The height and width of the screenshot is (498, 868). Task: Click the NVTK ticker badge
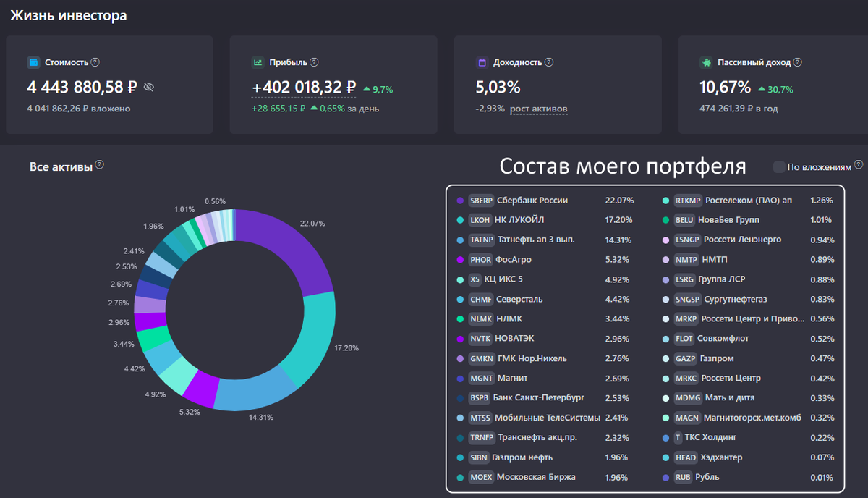[x=480, y=339]
